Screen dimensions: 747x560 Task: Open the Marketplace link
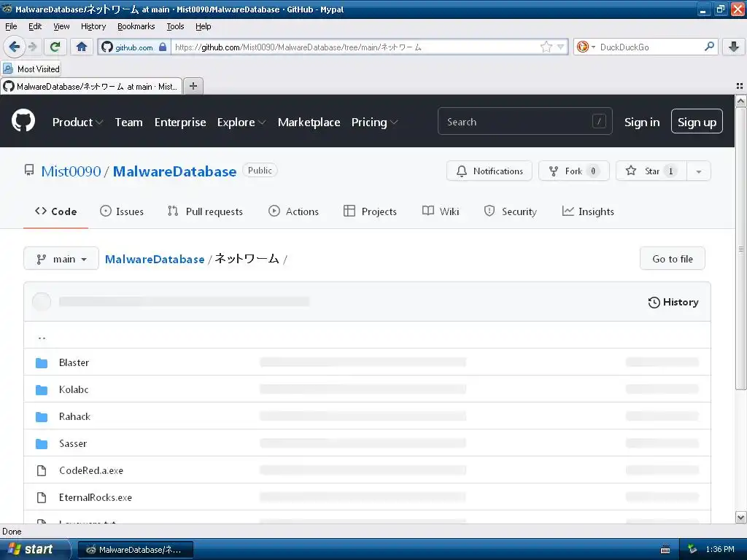(x=309, y=122)
